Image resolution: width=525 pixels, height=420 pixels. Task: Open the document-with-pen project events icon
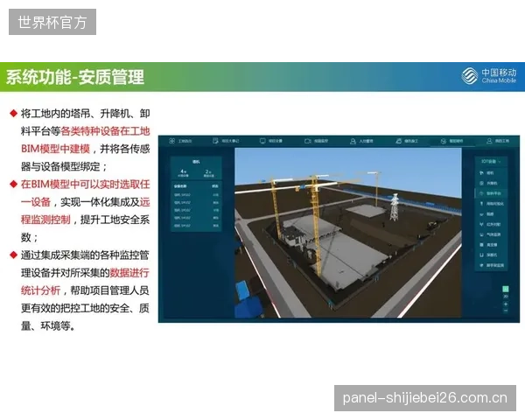pyautogui.click(x=215, y=141)
